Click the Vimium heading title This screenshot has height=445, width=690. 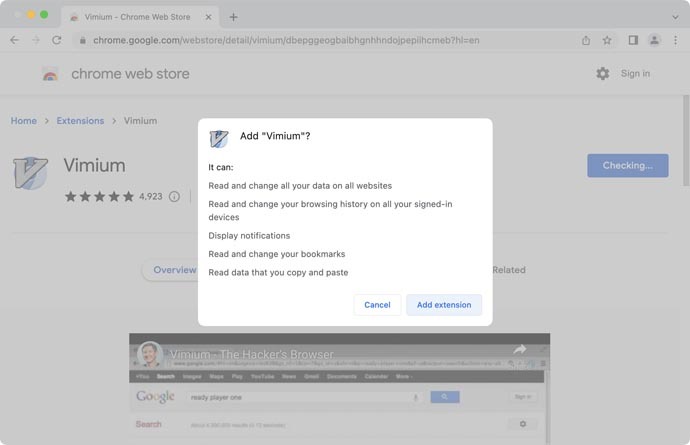pos(94,165)
